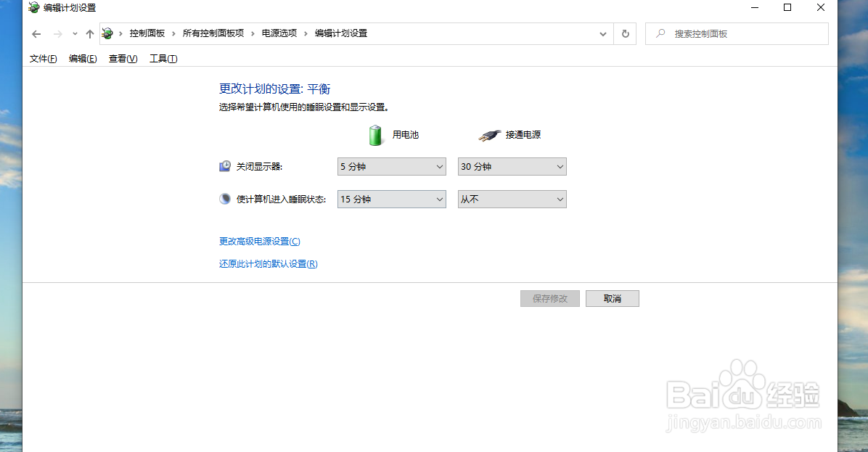Click the back navigation arrow
This screenshot has width=868, height=452.
click(36, 33)
